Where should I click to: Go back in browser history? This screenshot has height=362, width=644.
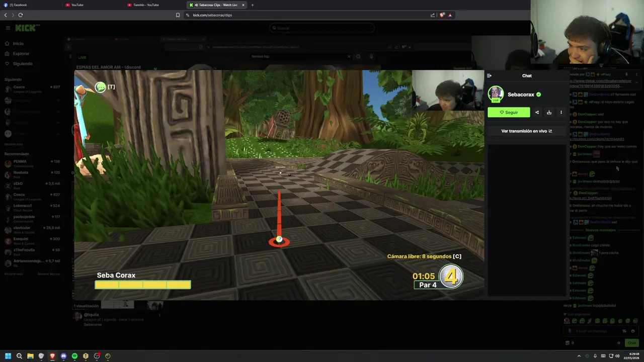(x=6, y=15)
